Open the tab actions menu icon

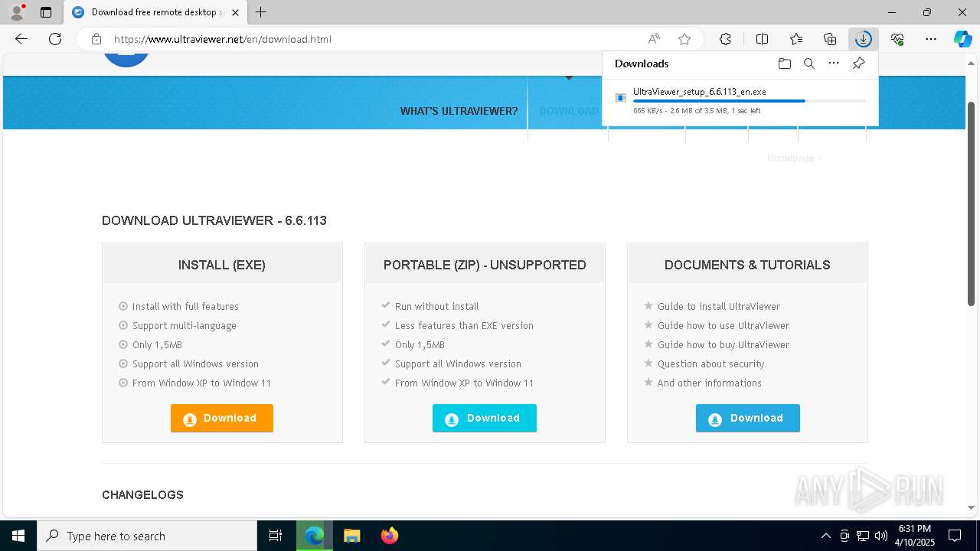coord(46,12)
